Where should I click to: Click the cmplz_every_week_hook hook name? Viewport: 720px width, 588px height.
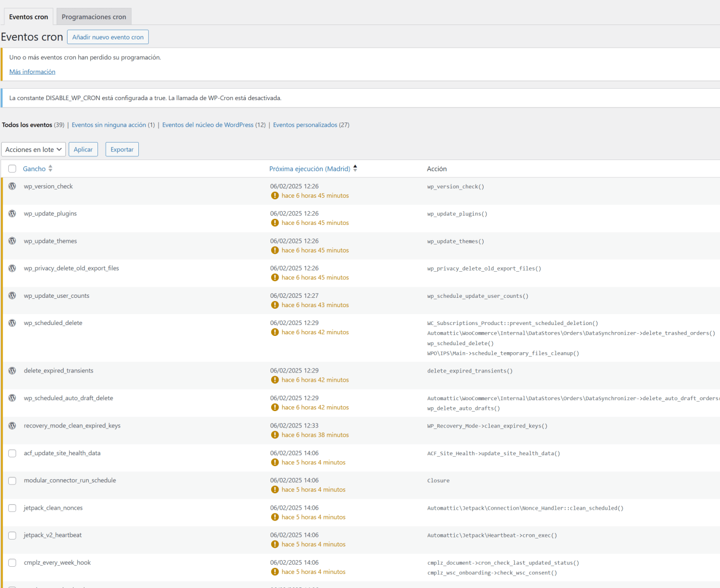pyautogui.click(x=57, y=563)
